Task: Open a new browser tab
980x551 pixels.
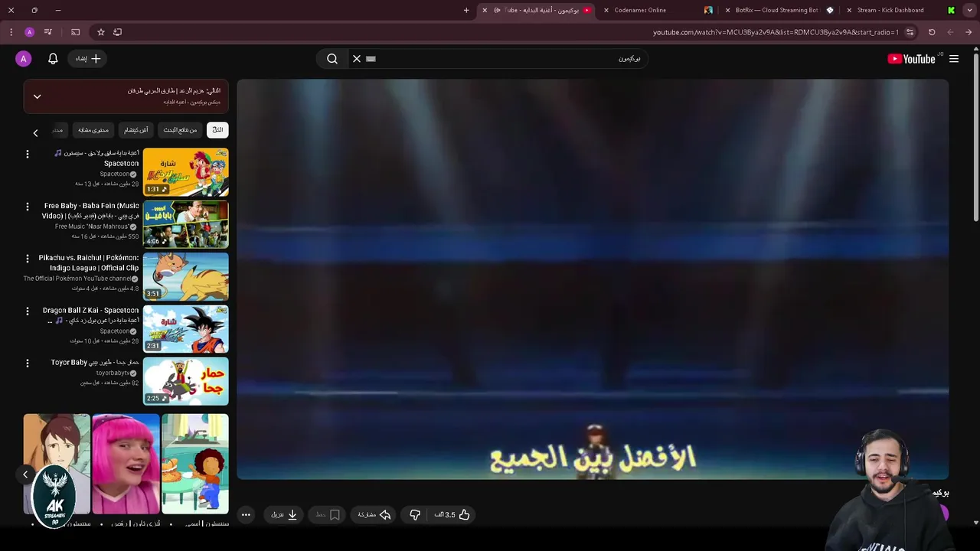Action: coord(466,11)
